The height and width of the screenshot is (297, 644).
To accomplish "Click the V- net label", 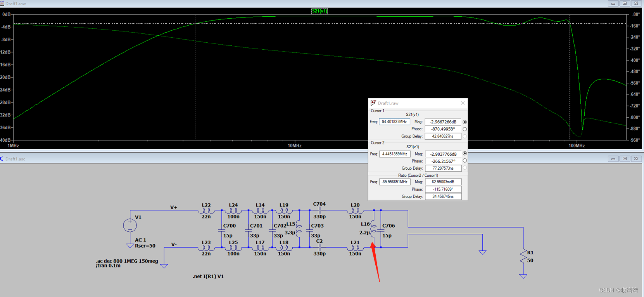I will pyautogui.click(x=174, y=244).
